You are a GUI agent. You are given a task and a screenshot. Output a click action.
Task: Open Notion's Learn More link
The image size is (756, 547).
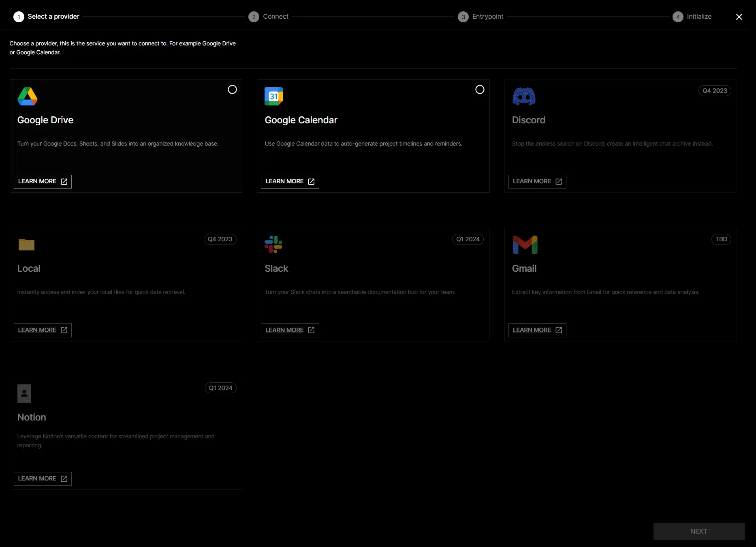point(42,478)
